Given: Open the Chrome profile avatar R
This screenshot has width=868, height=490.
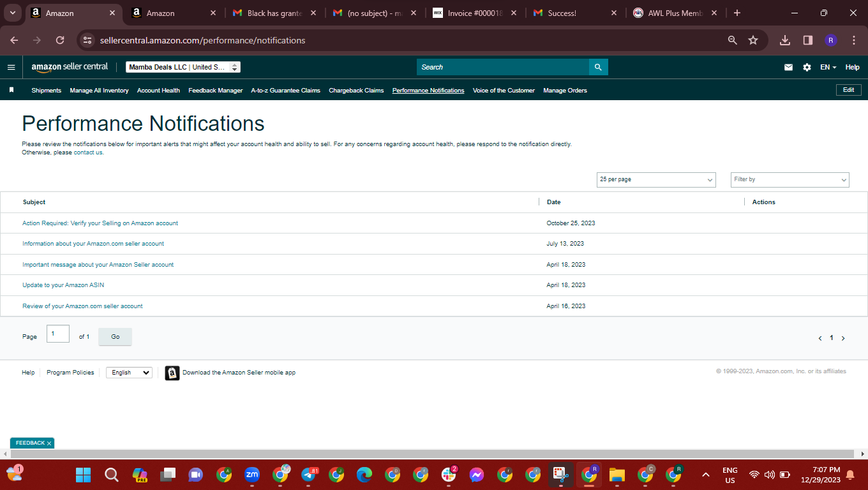Looking at the screenshot, I should tap(830, 40).
